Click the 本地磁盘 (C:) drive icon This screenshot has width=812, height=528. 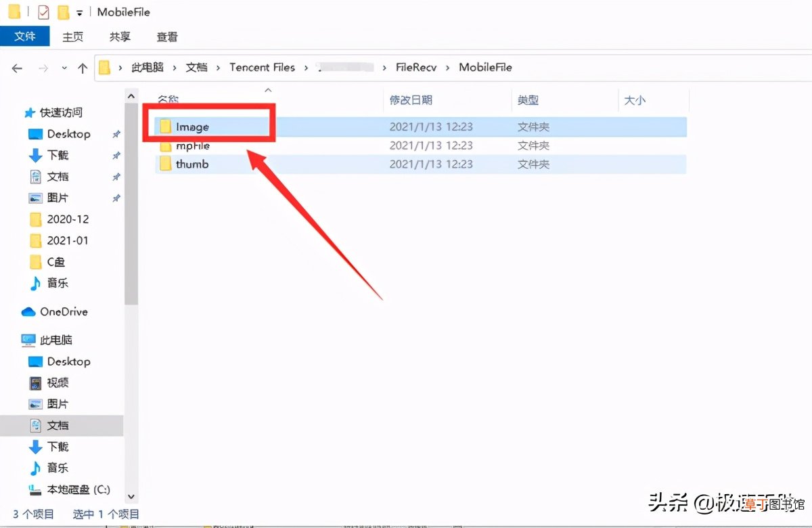[36, 489]
